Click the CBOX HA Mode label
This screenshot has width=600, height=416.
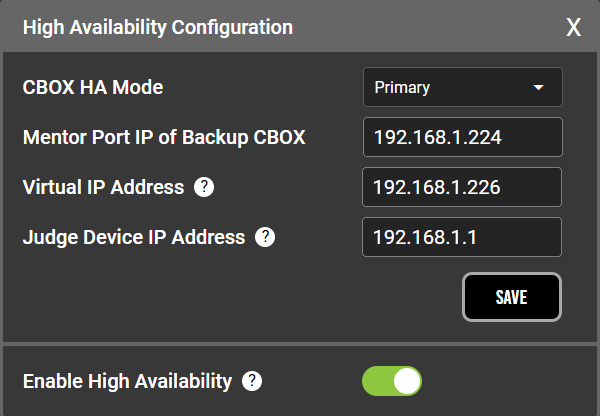[93, 87]
